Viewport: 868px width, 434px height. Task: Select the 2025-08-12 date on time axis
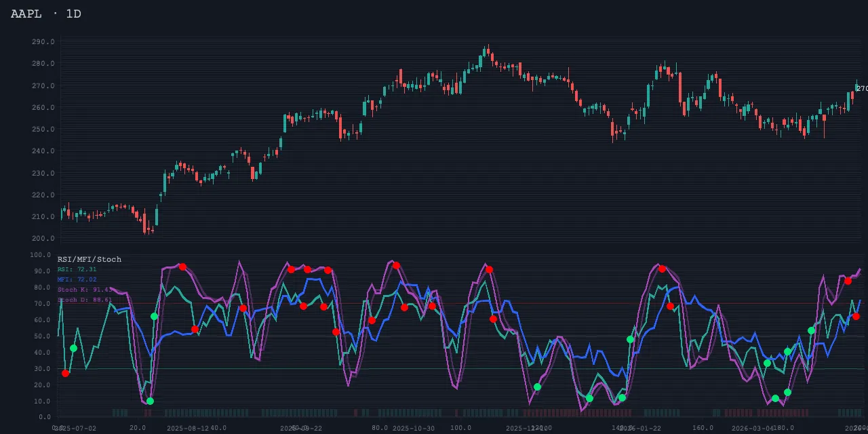[188, 429]
